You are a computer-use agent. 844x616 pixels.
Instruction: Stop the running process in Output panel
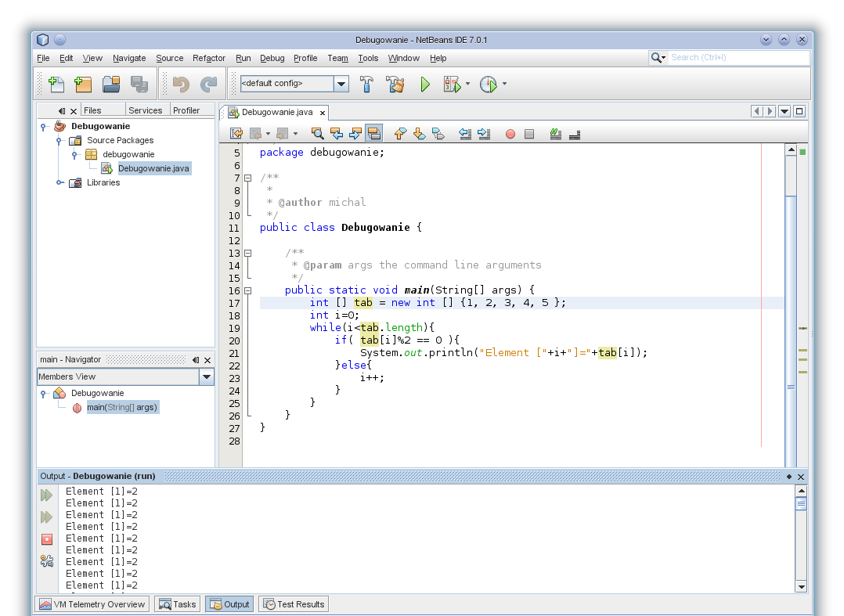pyautogui.click(x=47, y=539)
